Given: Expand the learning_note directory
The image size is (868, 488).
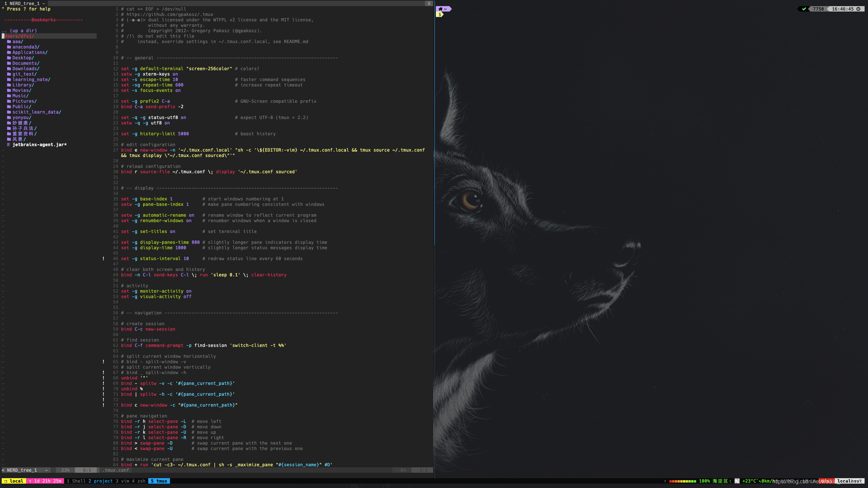Looking at the screenshot, I should click(31, 80).
